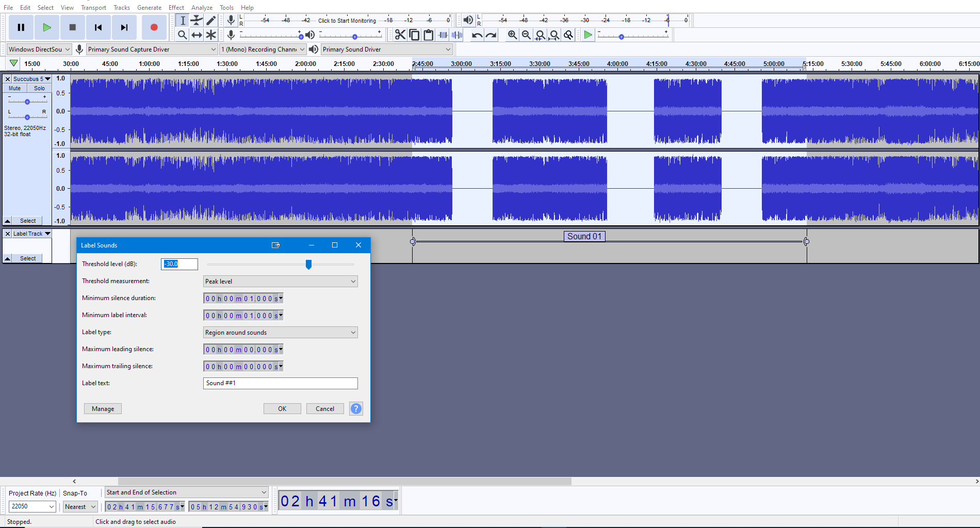Skip to end of project
Viewport: 980px width, 528px height.
124,27
